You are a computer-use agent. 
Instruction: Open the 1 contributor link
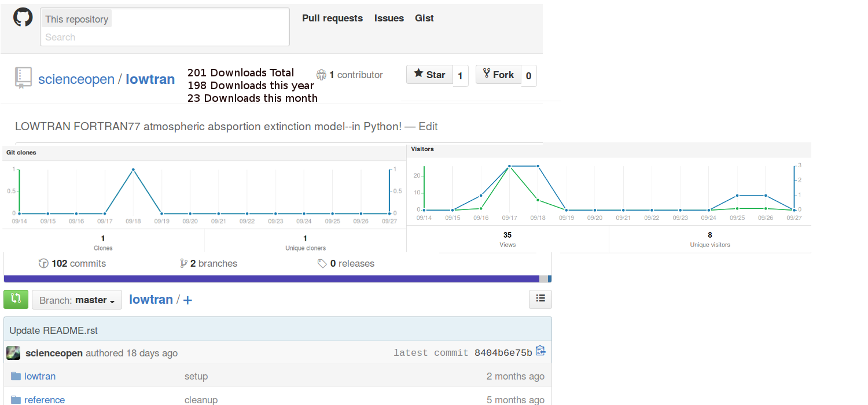point(350,75)
